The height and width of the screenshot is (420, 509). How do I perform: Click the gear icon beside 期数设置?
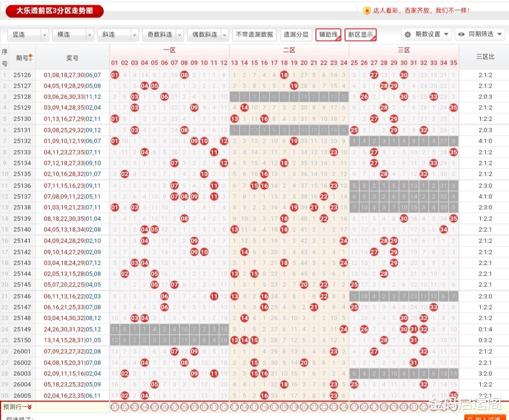coord(408,34)
